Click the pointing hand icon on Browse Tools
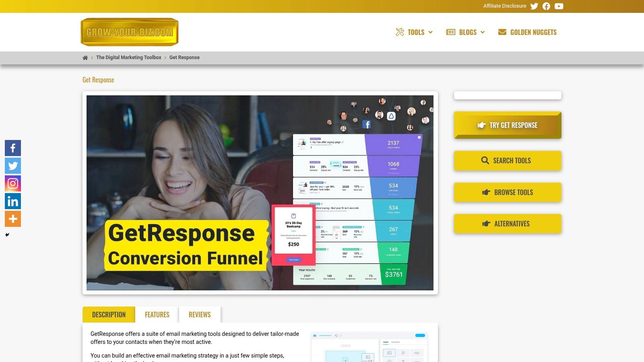This screenshot has width=644, height=362. click(x=486, y=192)
